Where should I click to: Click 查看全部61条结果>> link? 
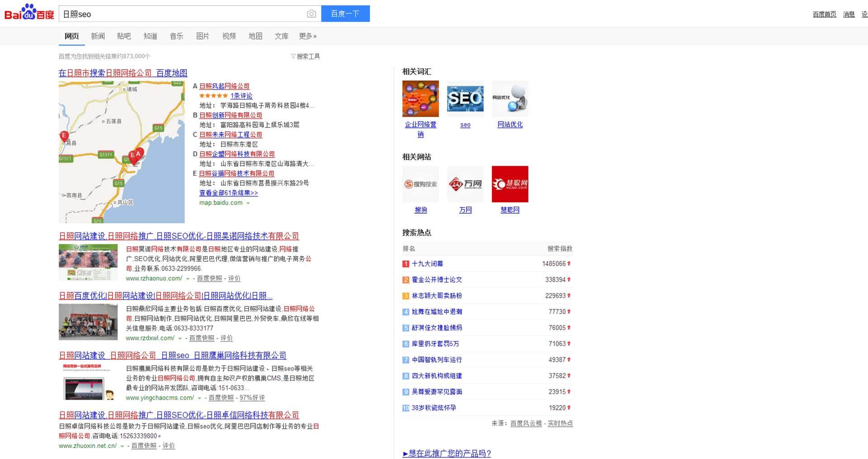(229, 193)
